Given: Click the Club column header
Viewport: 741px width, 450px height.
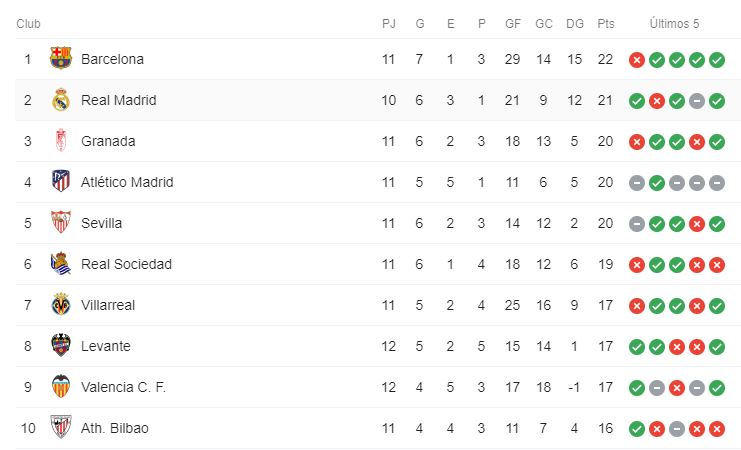Looking at the screenshot, I should tap(28, 23).
